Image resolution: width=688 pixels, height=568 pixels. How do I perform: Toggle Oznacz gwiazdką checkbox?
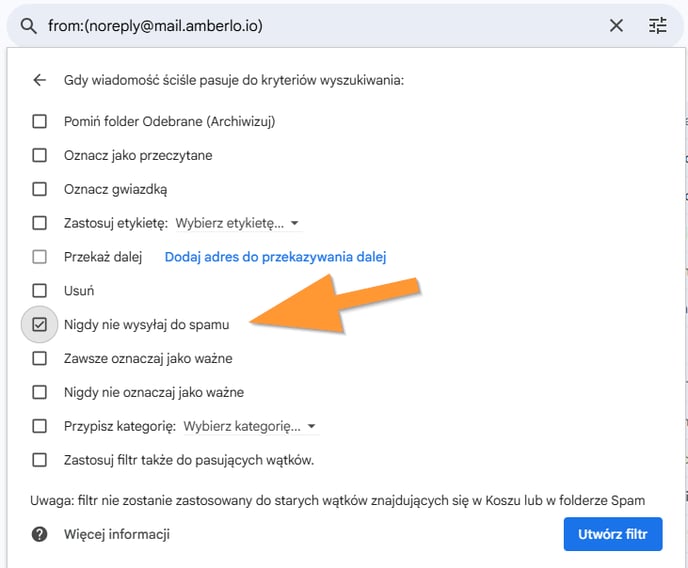39,189
